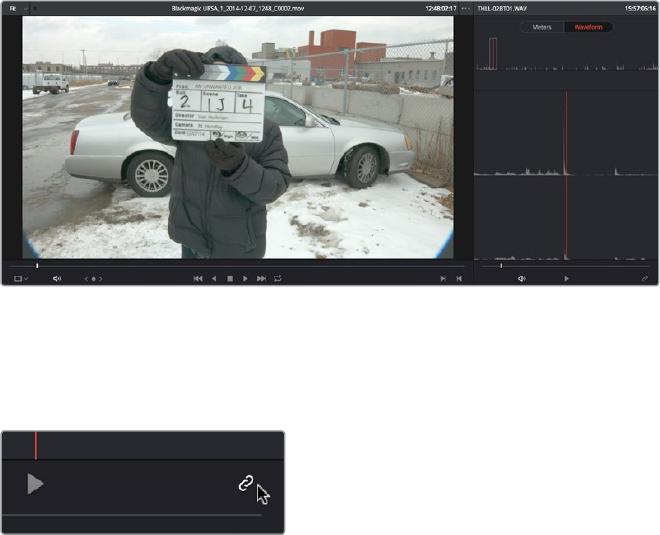The height and width of the screenshot is (535, 660).
Task: Click the red box in the audio overview waveform
Action: [x=493, y=53]
